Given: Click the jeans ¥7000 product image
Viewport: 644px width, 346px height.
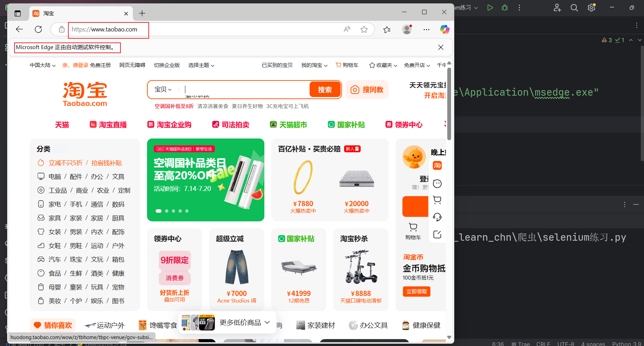Looking at the screenshot, I should pyautogui.click(x=237, y=267).
